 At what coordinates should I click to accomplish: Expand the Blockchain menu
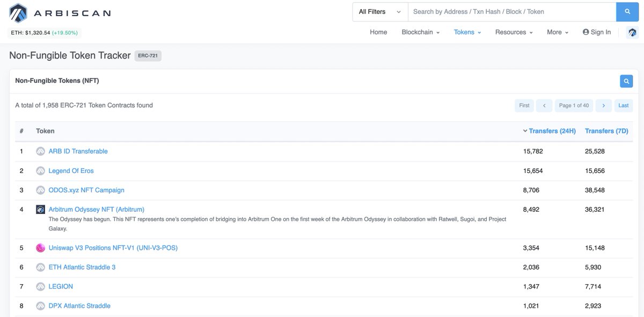[x=421, y=32]
